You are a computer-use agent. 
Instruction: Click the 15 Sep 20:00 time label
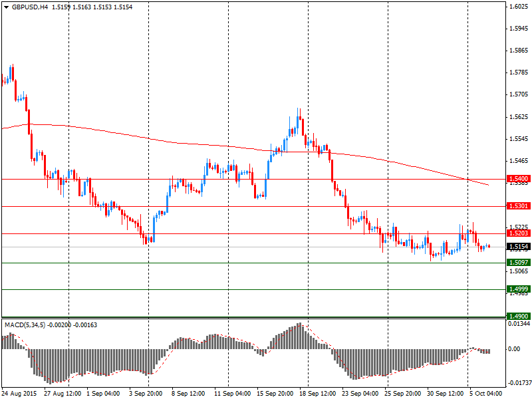[275, 394]
